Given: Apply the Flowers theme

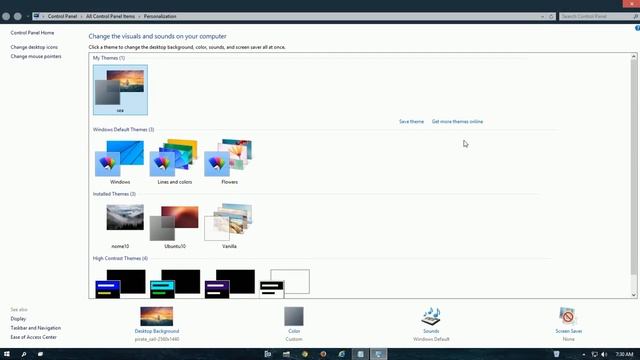Looking at the screenshot, I should [x=229, y=162].
